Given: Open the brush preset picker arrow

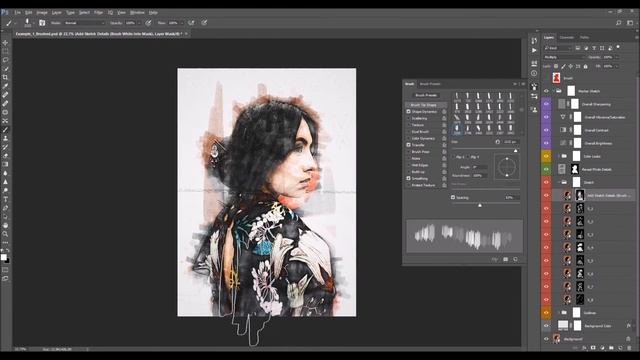Looking at the screenshot, I should [x=33, y=23].
